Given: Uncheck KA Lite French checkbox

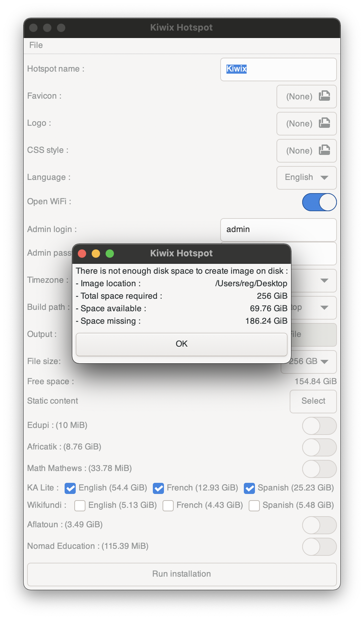Looking at the screenshot, I should [x=158, y=488].
